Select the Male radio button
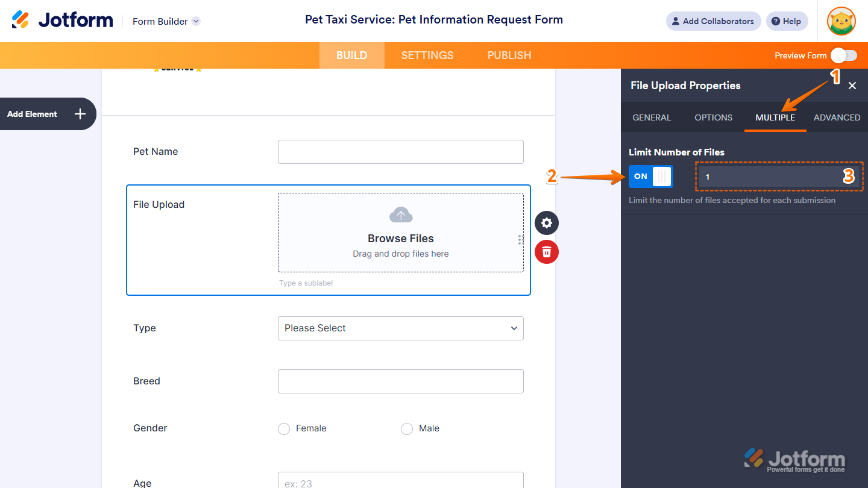Screen dimensions: 868x488 [x=407, y=428]
